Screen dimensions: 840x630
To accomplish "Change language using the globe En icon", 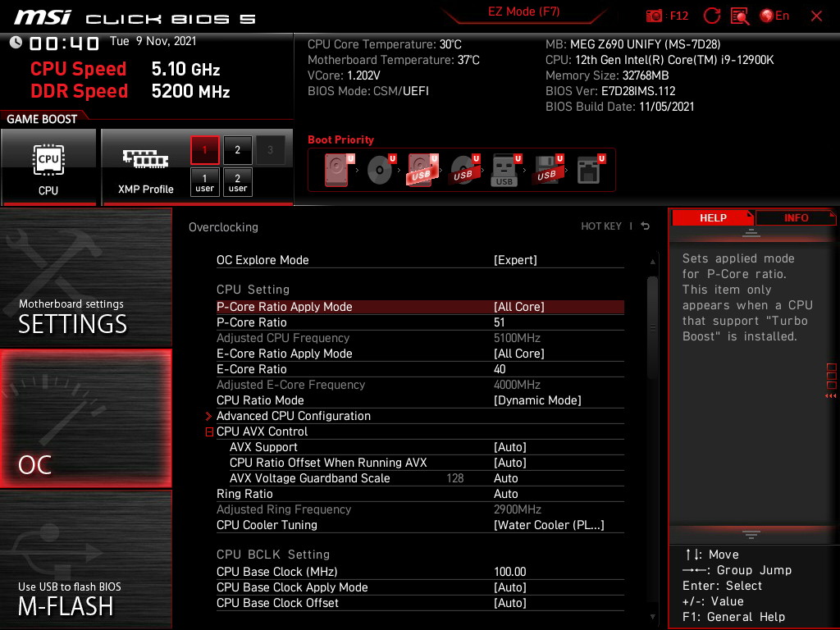I will coord(774,16).
